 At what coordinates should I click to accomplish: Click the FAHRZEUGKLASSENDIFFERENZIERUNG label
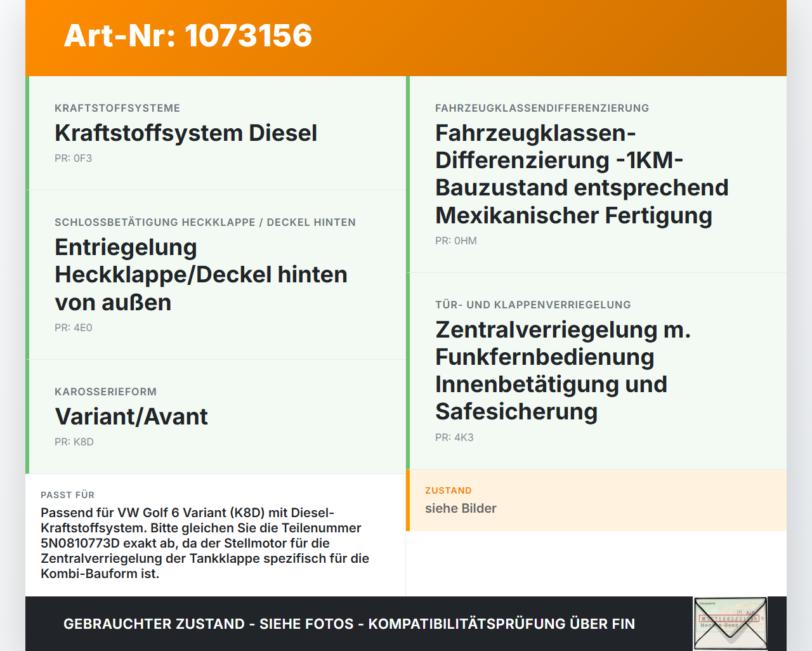point(542,108)
